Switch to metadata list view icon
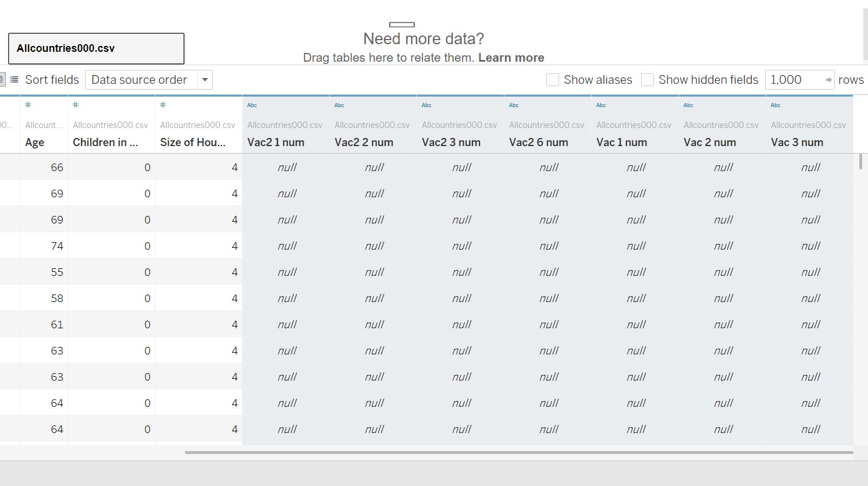868x486 pixels. (x=14, y=80)
